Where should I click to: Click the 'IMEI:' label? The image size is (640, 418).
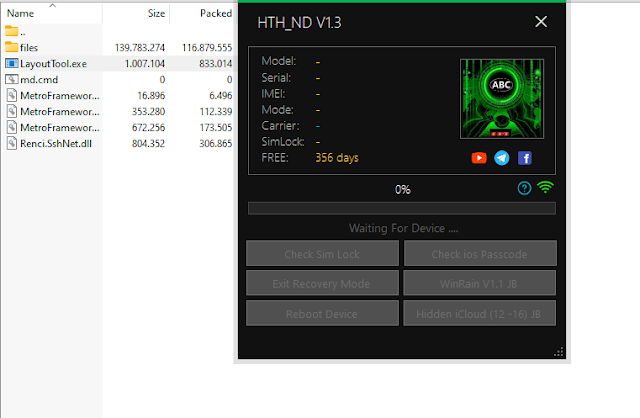pos(273,94)
